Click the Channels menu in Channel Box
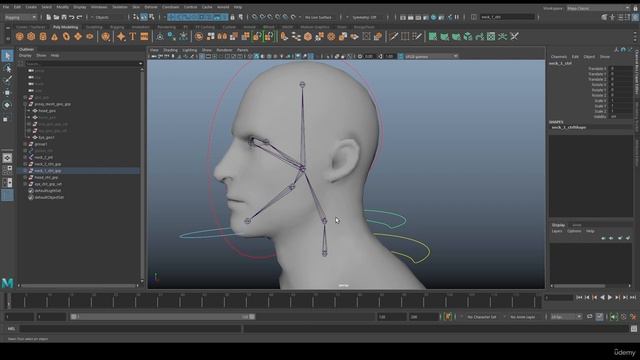Screen dimensions: 640x360 (x=559, y=57)
